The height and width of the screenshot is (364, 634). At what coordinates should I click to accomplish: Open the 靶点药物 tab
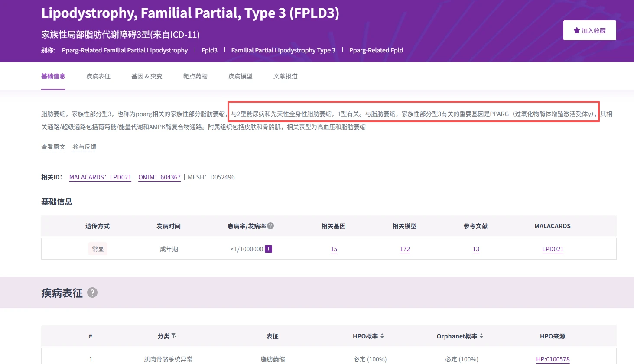(x=195, y=76)
